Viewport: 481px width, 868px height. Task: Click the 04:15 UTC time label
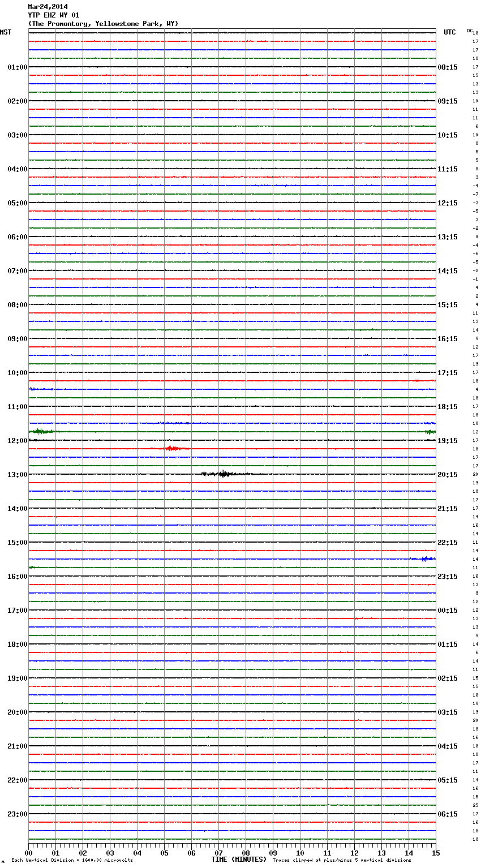(x=448, y=746)
